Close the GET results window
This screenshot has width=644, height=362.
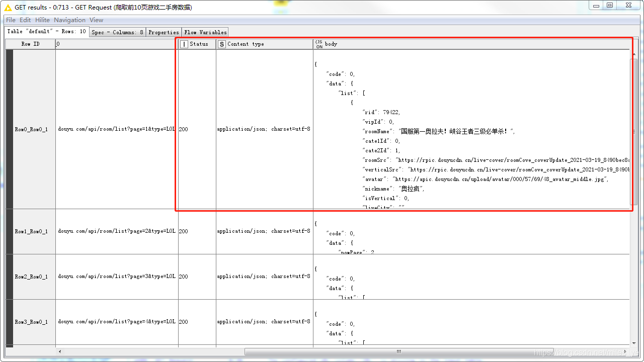coord(628,5)
